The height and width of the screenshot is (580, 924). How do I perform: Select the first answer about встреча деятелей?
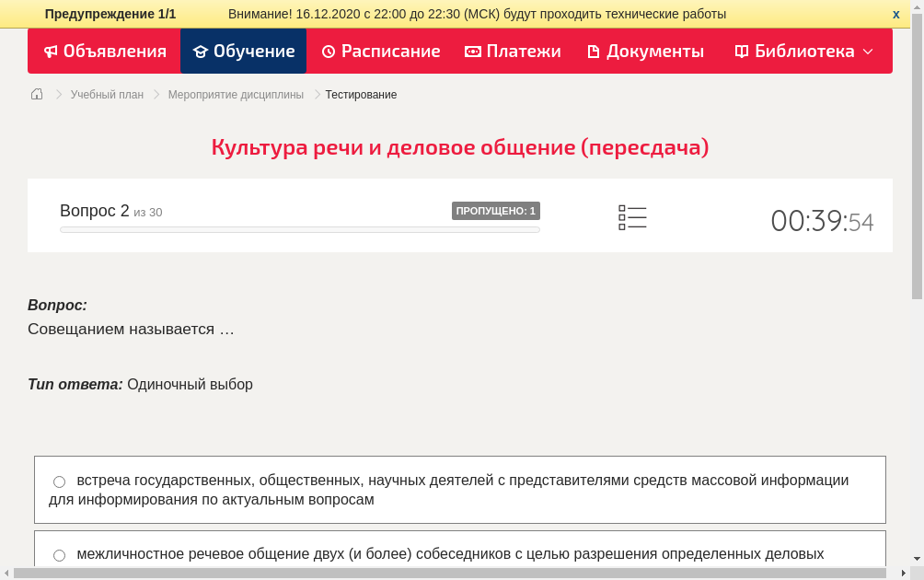click(x=59, y=481)
